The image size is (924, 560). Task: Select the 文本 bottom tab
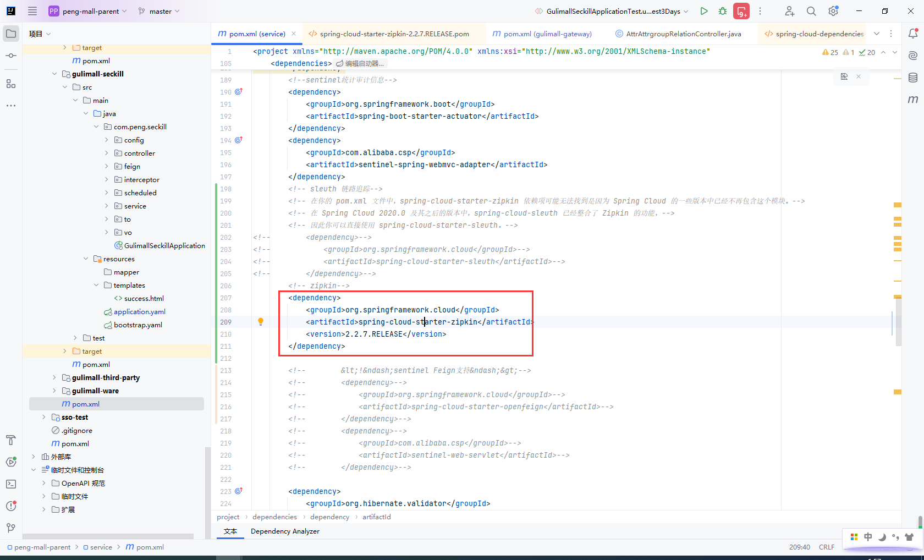pyautogui.click(x=230, y=531)
